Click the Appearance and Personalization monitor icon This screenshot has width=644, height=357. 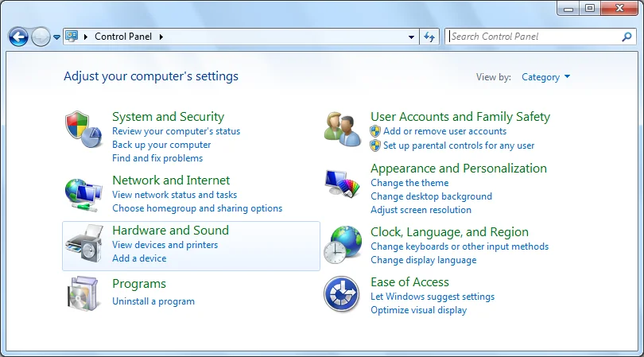click(x=343, y=184)
